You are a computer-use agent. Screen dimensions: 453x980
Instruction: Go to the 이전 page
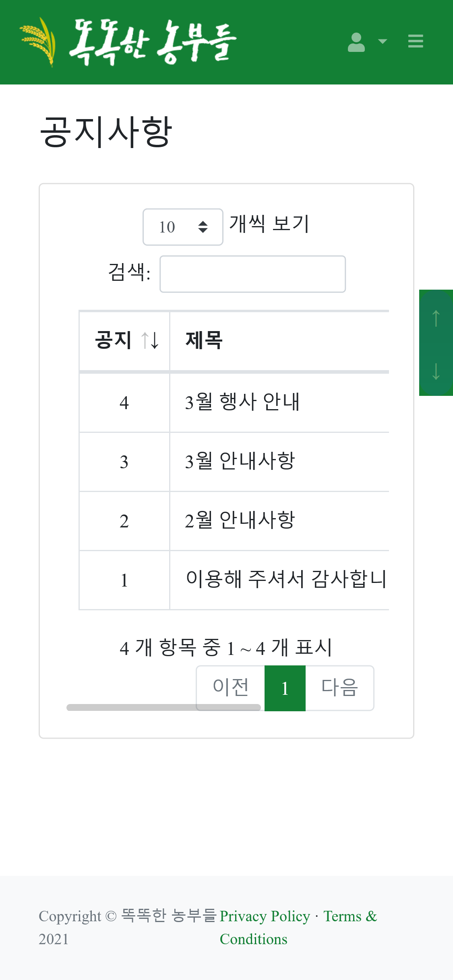[x=230, y=686]
